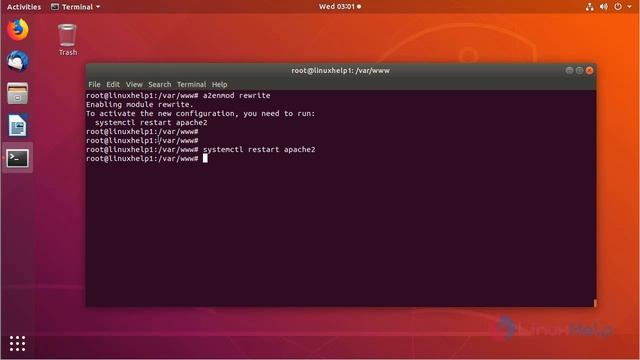
Task: Open the power menu icon
Action: pyautogui.click(x=618, y=7)
